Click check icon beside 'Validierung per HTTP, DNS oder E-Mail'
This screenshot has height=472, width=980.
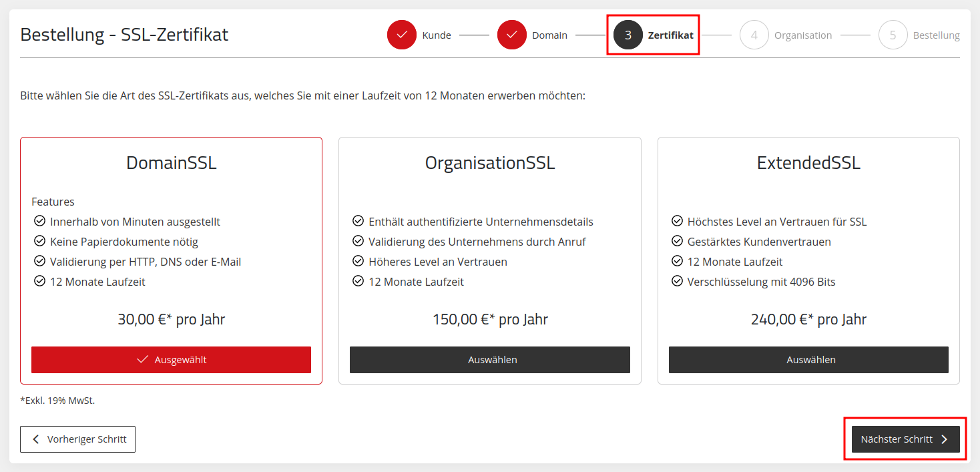pyautogui.click(x=39, y=261)
